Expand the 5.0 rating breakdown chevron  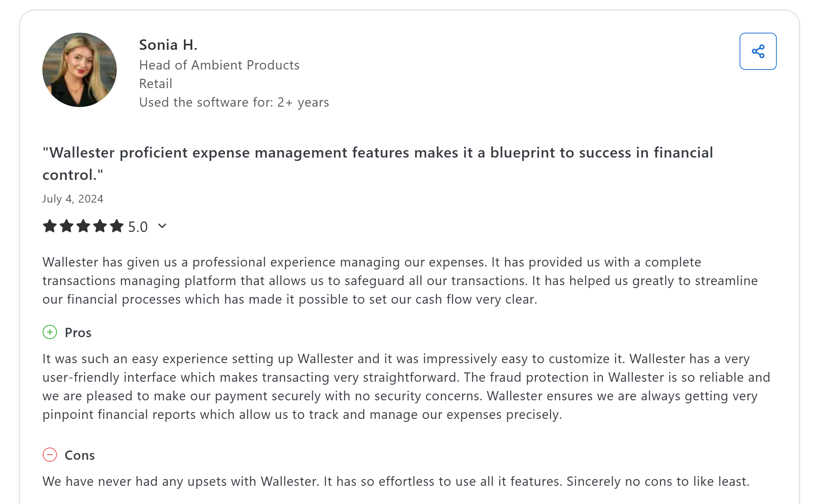coord(162,226)
